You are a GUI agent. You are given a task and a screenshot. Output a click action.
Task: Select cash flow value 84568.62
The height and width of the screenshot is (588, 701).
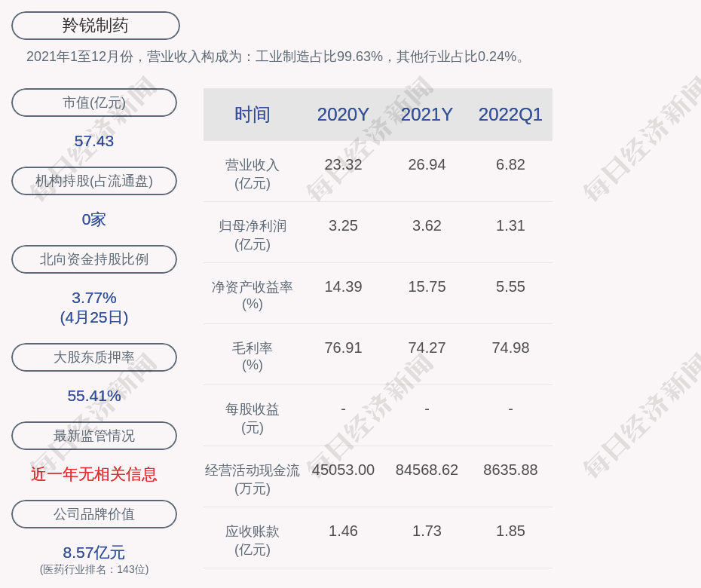click(x=427, y=470)
